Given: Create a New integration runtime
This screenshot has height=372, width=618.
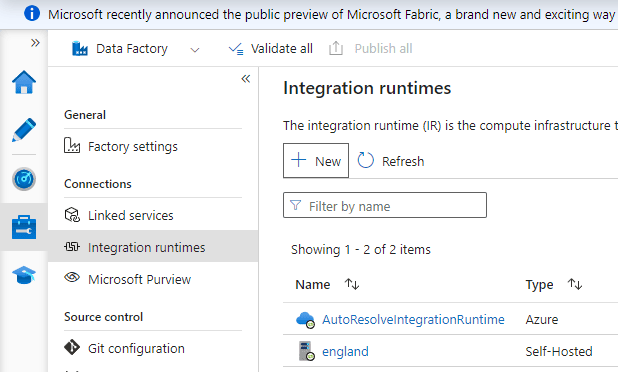Looking at the screenshot, I should [316, 161].
